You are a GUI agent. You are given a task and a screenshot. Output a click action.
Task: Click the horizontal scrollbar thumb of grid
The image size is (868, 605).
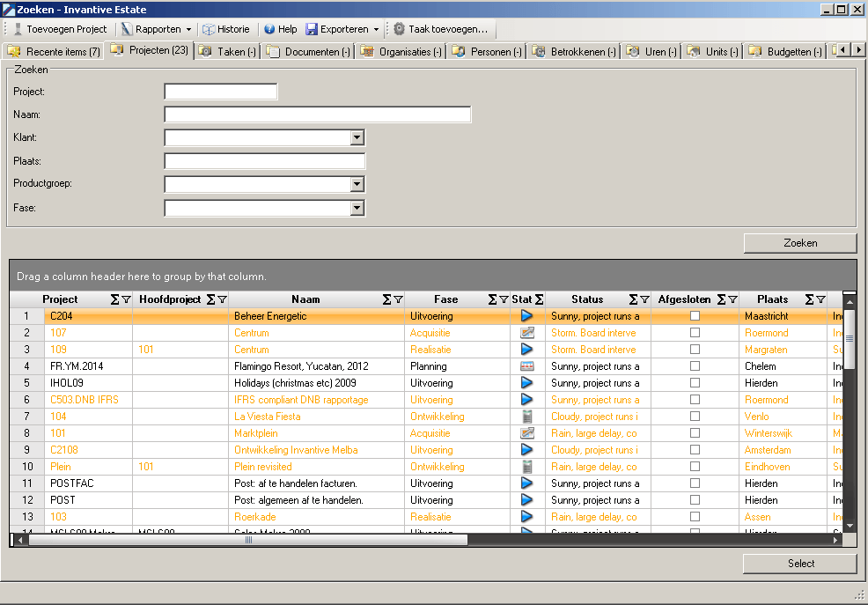click(248, 540)
